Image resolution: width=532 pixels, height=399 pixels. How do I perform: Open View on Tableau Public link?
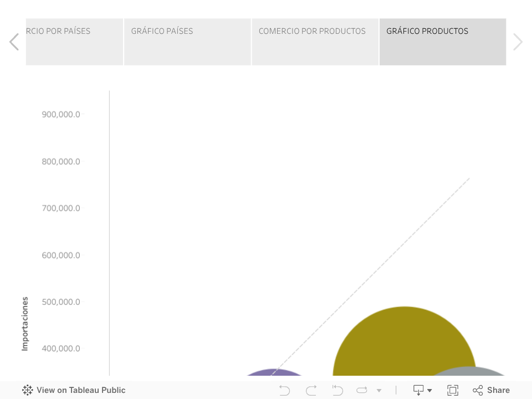coord(81,390)
